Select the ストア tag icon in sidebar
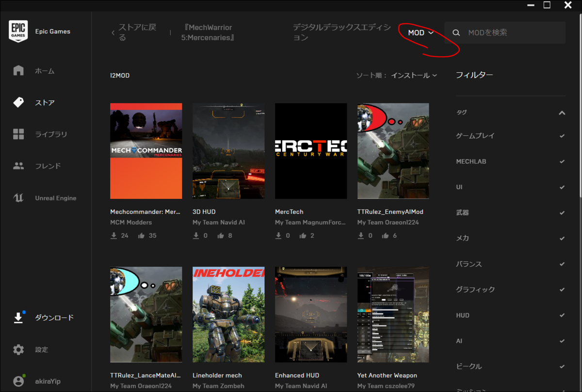The image size is (582, 392). [x=18, y=102]
